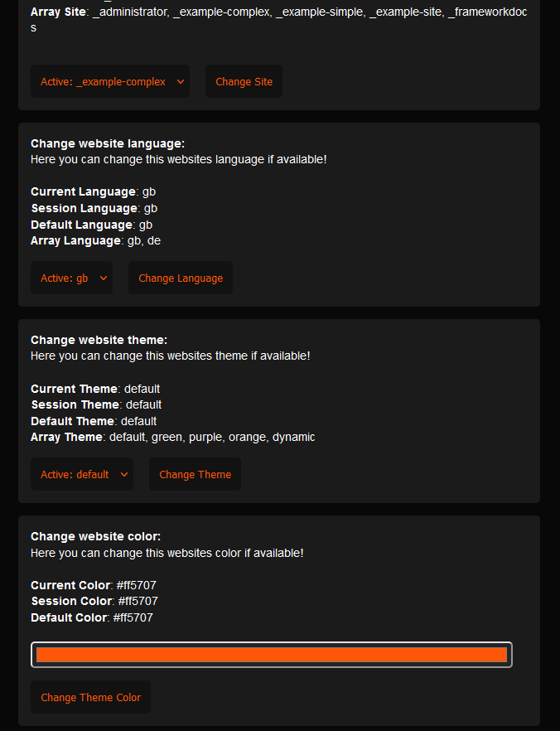Open the orange theme color picker
The width and height of the screenshot is (560, 731).
click(272, 655)
